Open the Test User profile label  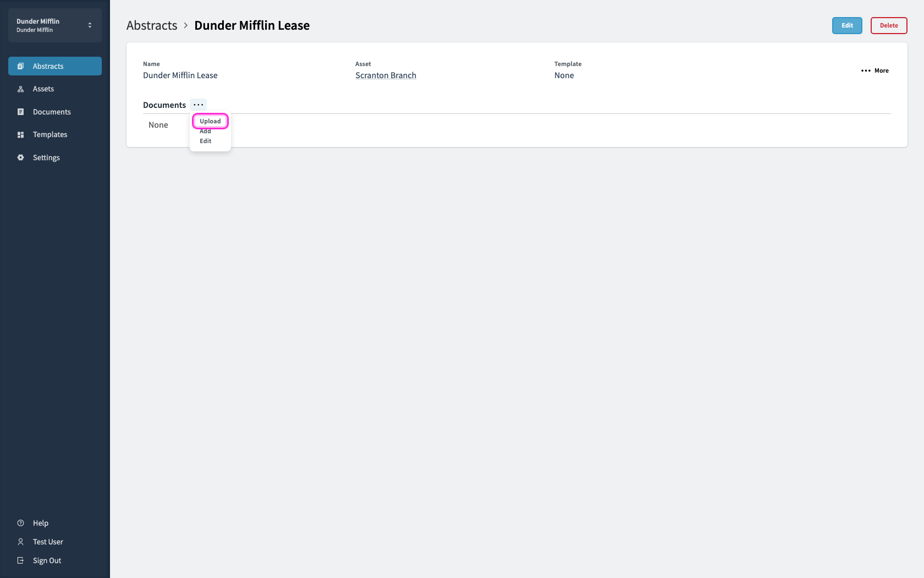pyautogui.click(x=48, y=542)
